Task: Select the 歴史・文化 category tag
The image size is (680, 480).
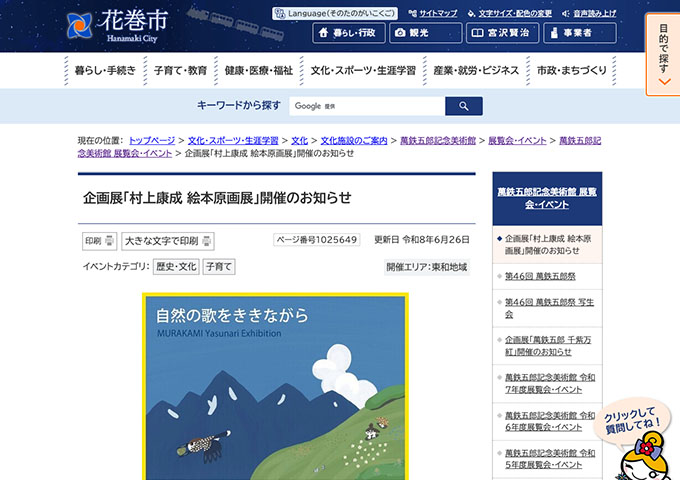Action: 176,267
